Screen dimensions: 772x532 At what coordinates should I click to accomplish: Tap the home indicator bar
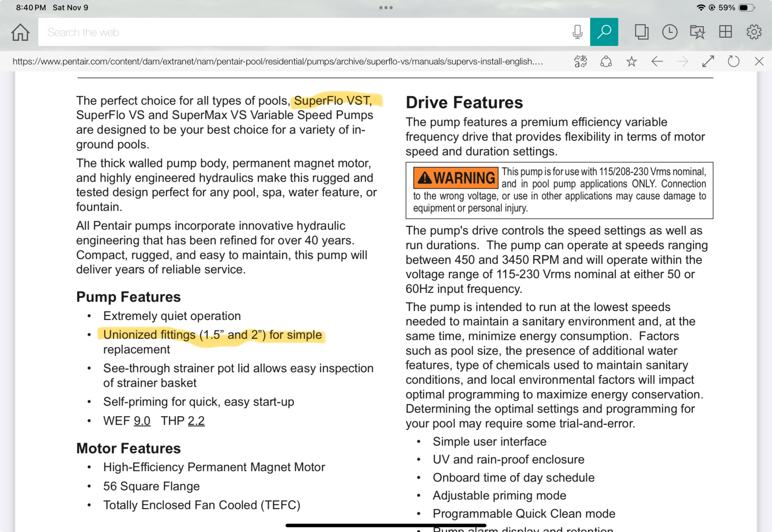tap(386, 525)
